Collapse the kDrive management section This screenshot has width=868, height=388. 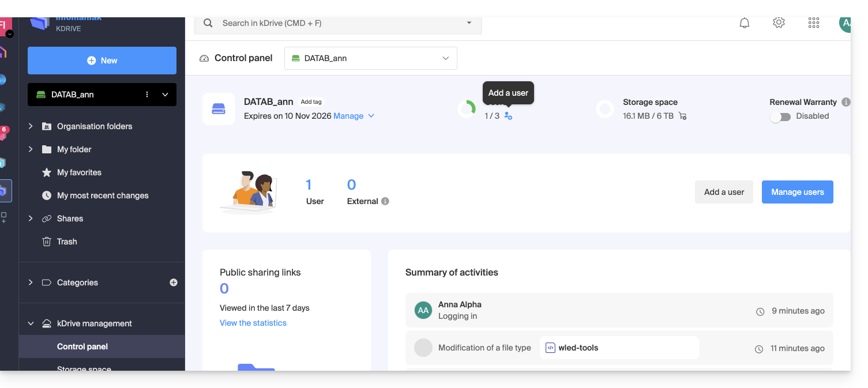tap(31, 323)
